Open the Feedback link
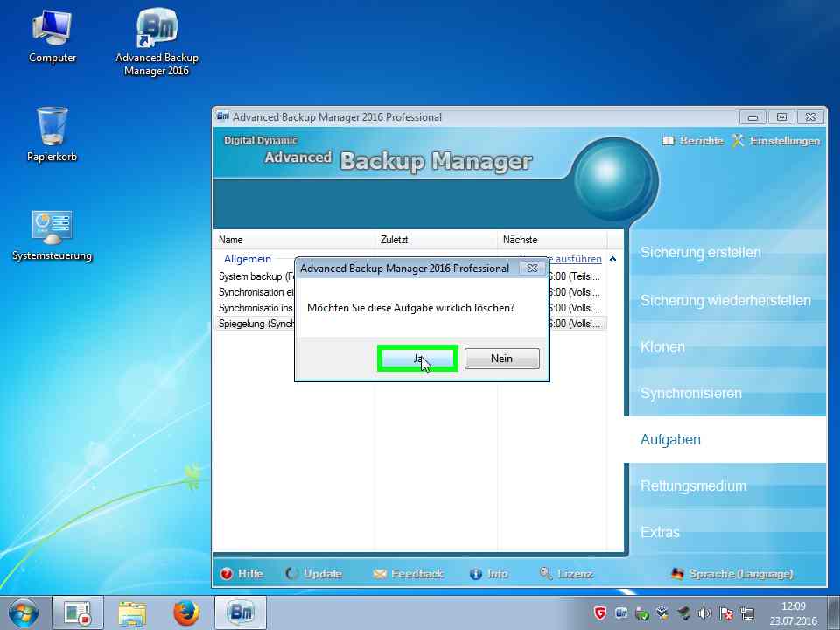 pyautogui.click(x=417, y=574)
